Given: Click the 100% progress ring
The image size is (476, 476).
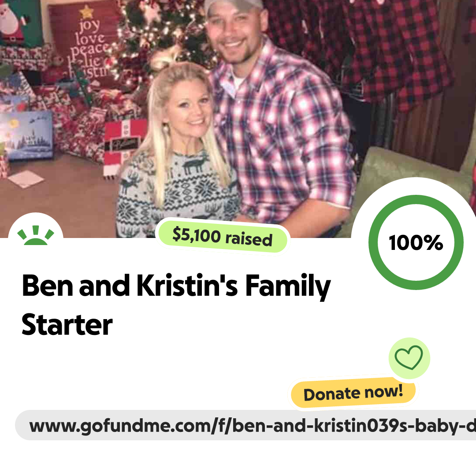Looking at the screenshot, I should point(416,242).
